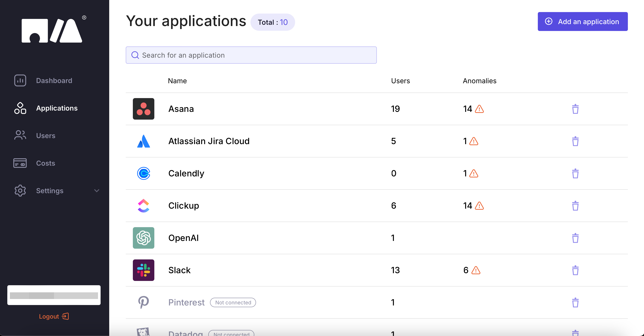Screen dimensions: 644x336
Task: Delete Atlassian Jira Cloud via trash icon
Action: click(x=575, y=141)
